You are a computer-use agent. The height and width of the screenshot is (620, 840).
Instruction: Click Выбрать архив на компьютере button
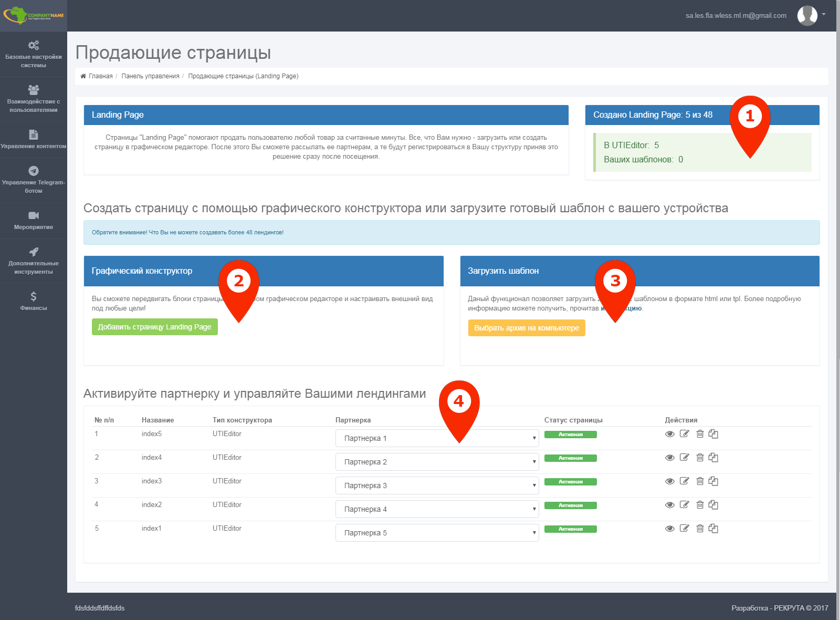pos(526,328)
